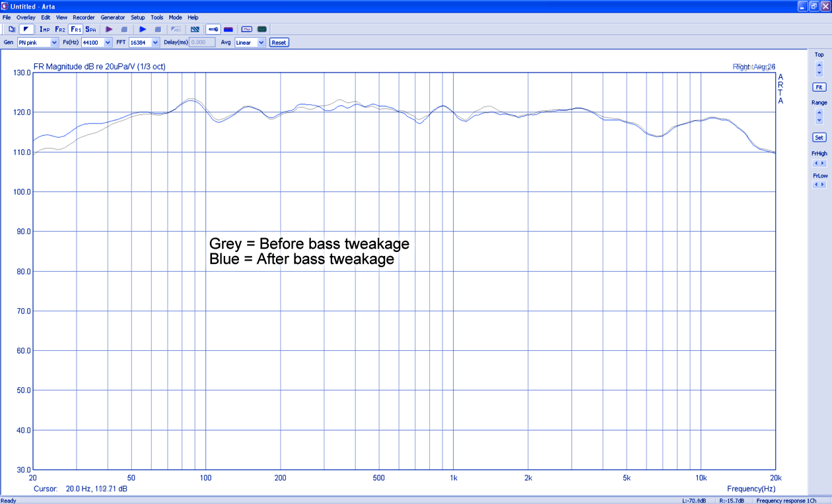Click FrLow left arrow
This screenshot has height=504, width=832.
click(816, 185)
